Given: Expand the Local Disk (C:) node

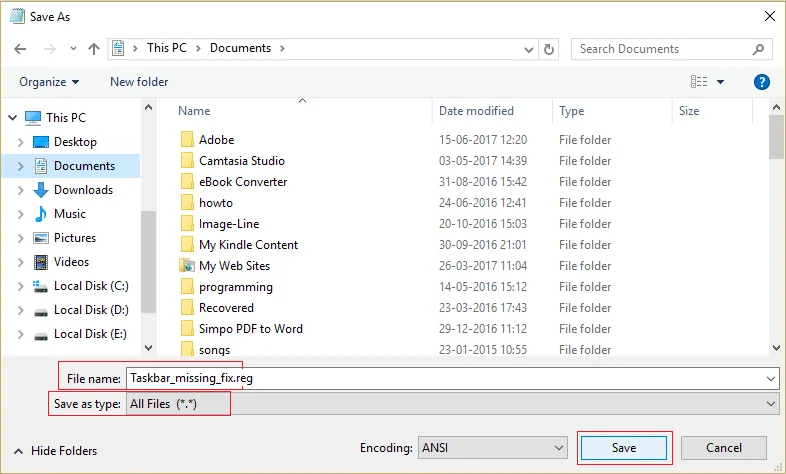Looking at the screenshot, I should click(x=21, y=286).
